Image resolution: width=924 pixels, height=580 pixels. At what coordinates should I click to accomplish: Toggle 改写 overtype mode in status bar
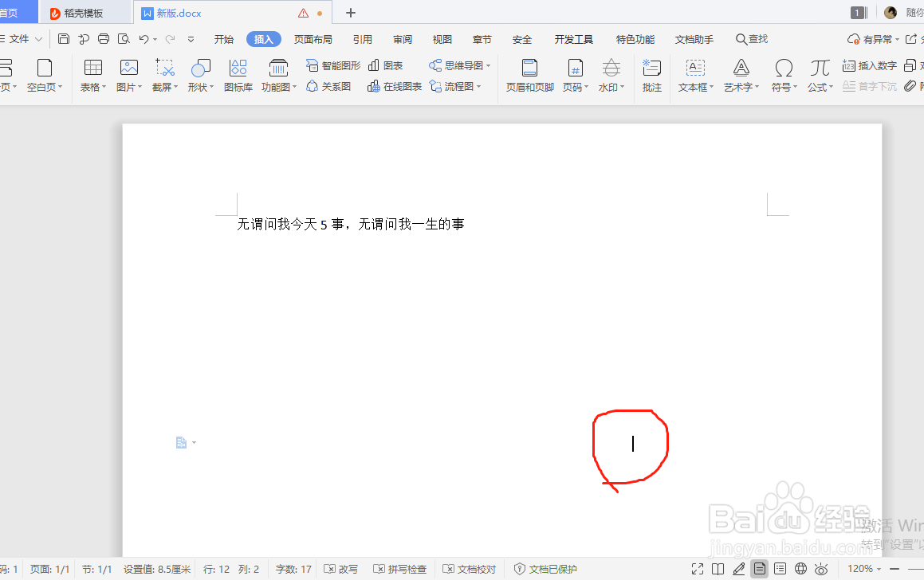pos(341,569)
